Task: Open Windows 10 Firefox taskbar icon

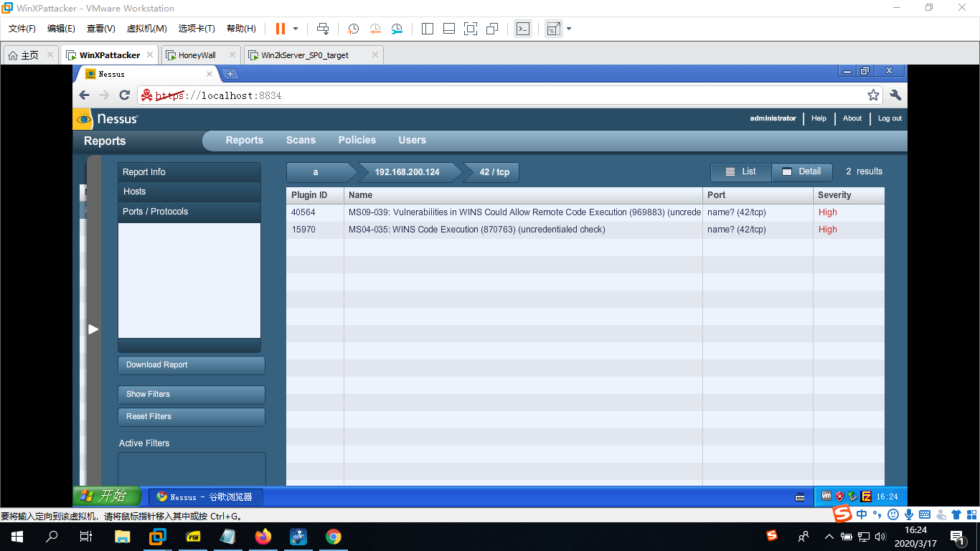Action: (263, 537)
